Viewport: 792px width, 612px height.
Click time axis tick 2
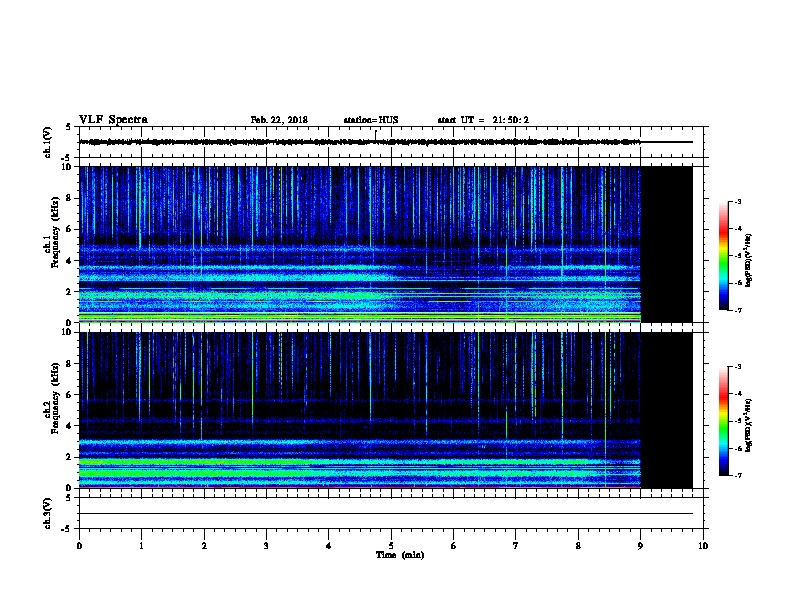pos(204,546)
